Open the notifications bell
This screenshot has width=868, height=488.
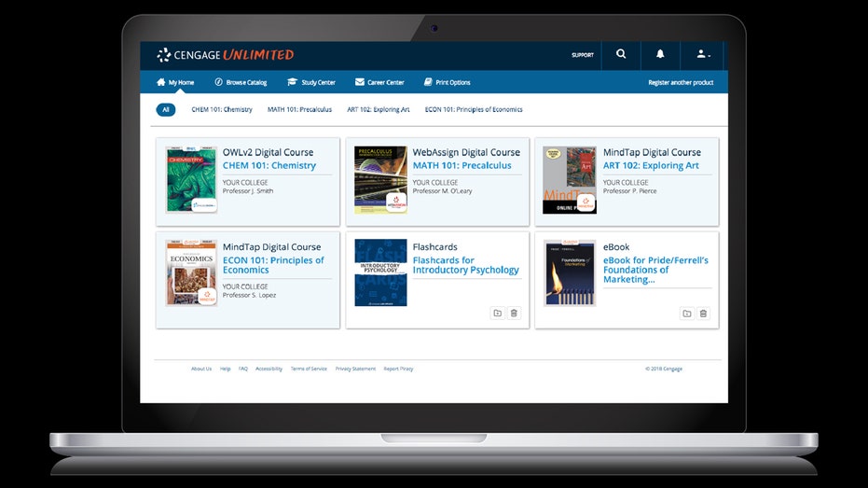[x=660, y=55]
